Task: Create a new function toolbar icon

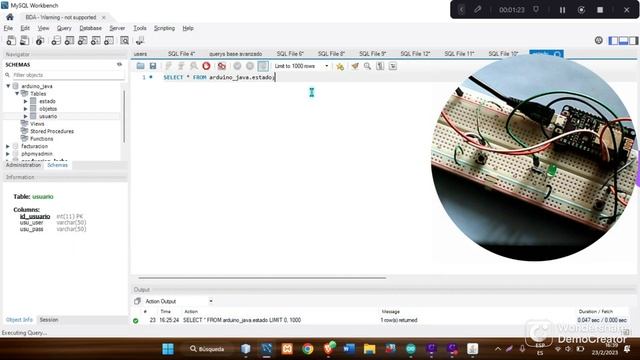Action: (109, 40)
